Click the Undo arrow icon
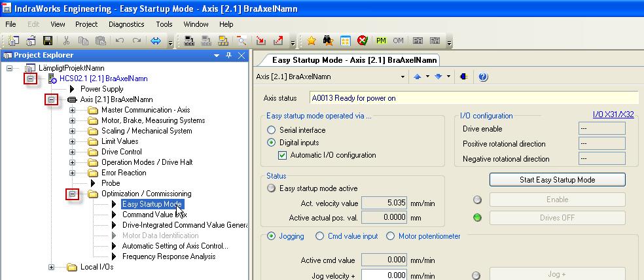The height and width of the screenshot is (280, 644). point(120,41)
